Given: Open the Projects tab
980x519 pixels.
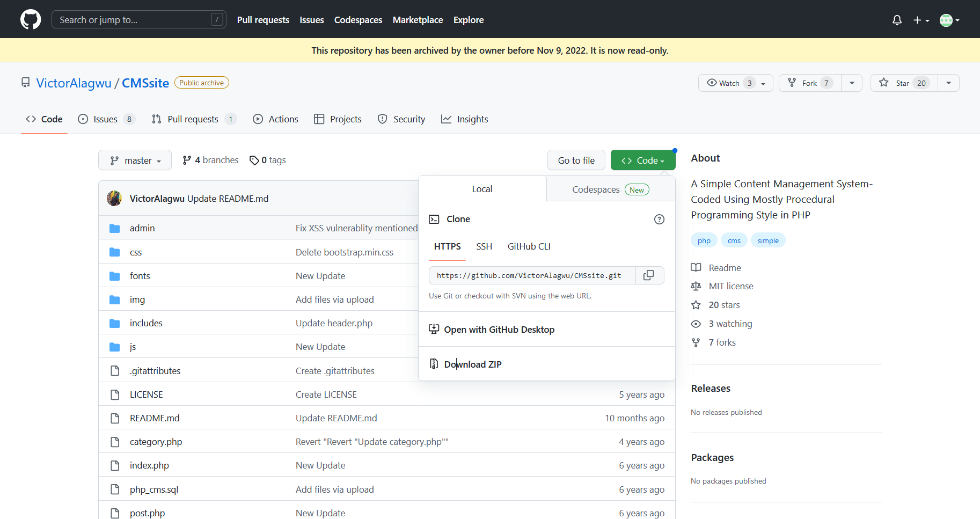Looking at the screenshot, I should 338,119.
